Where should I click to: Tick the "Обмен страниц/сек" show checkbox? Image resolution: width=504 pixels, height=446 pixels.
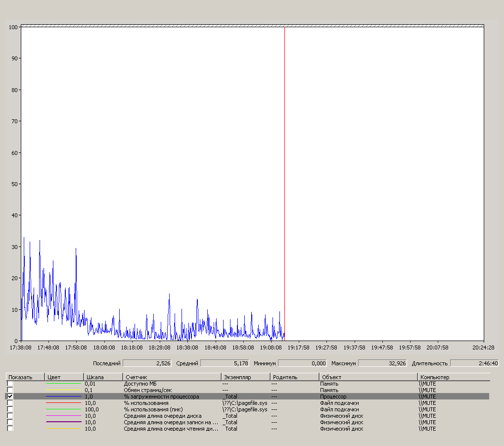click(x=10, y=390)
